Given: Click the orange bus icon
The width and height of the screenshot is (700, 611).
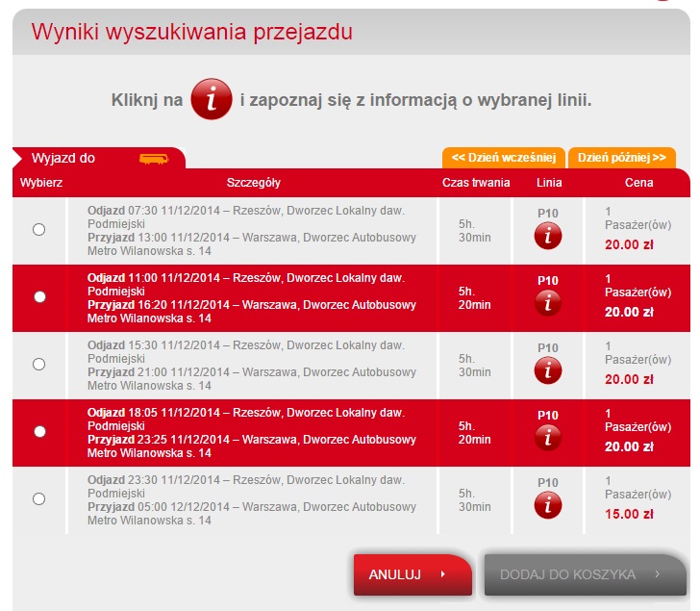Looking at the screenshot, I should tap(153, 158).
